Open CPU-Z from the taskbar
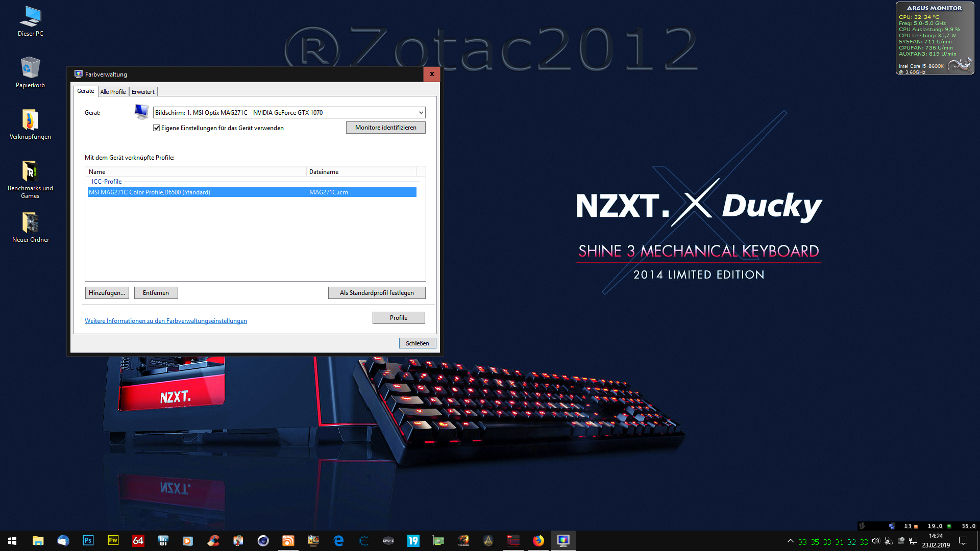Image resolution: width=980 pixels, height=551 pixels. tap(388, 540)
